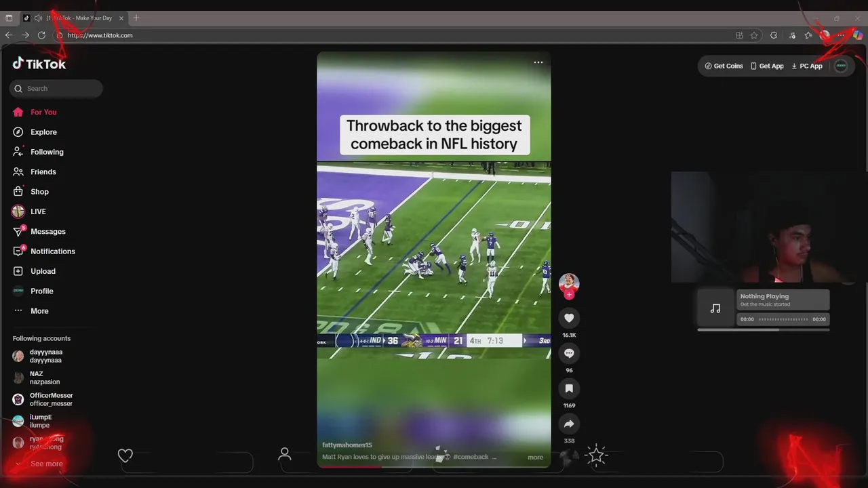Reload the TikTok page
868x488 pixels.
(41, 35)
